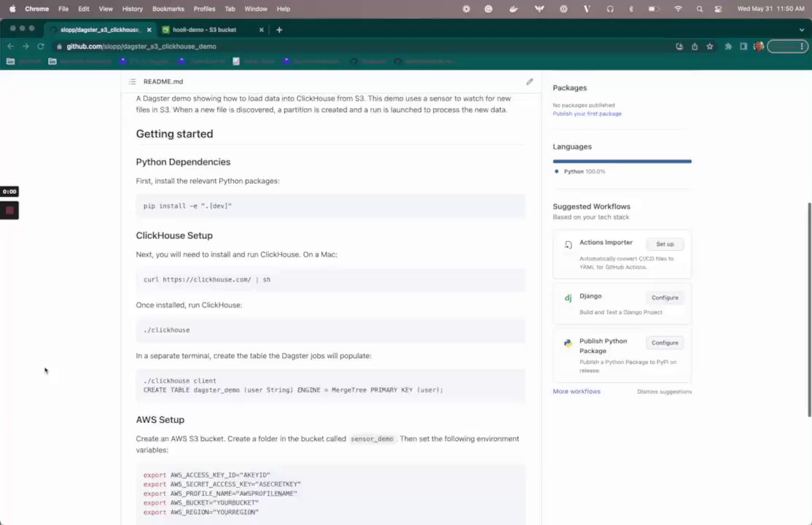Click the blue Python language bar
This screenshot has height=525, width=812.
(622, 161)
